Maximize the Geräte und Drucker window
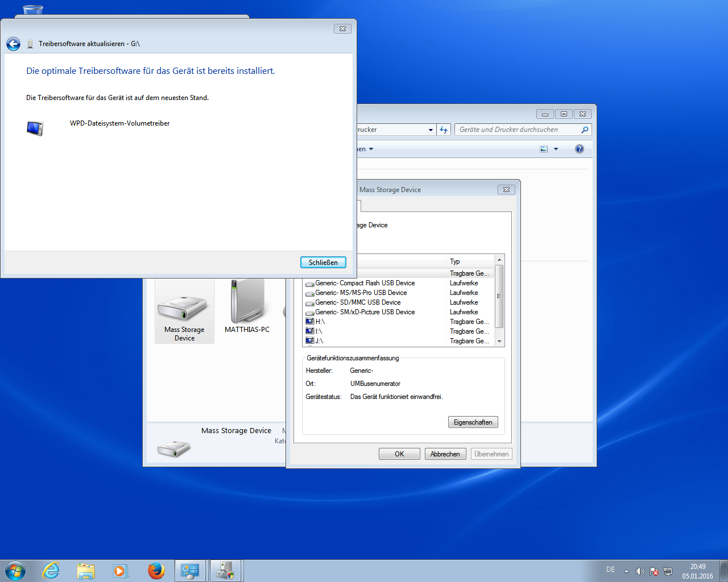Image resolution: width=728 pixels, height=582 pixels. coord(564,114)
